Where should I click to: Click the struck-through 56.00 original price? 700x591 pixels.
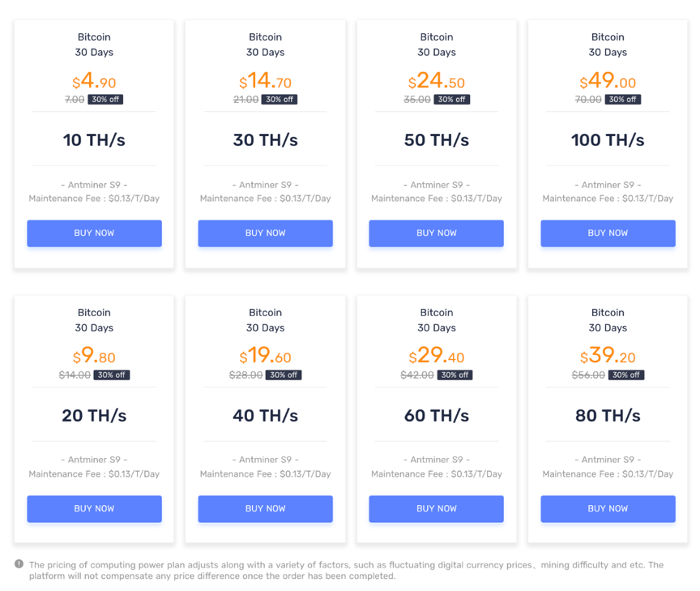588,375
